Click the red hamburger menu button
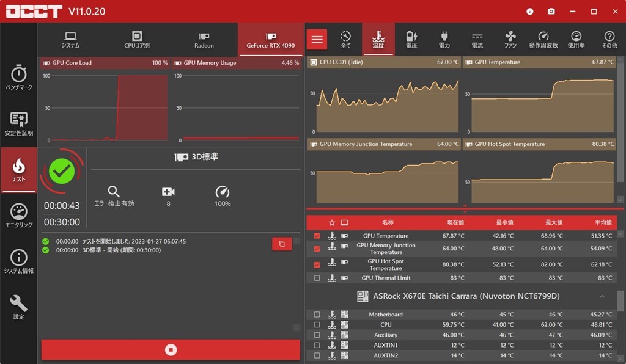This screenshot has height=364, width=626. click(317, 40)
